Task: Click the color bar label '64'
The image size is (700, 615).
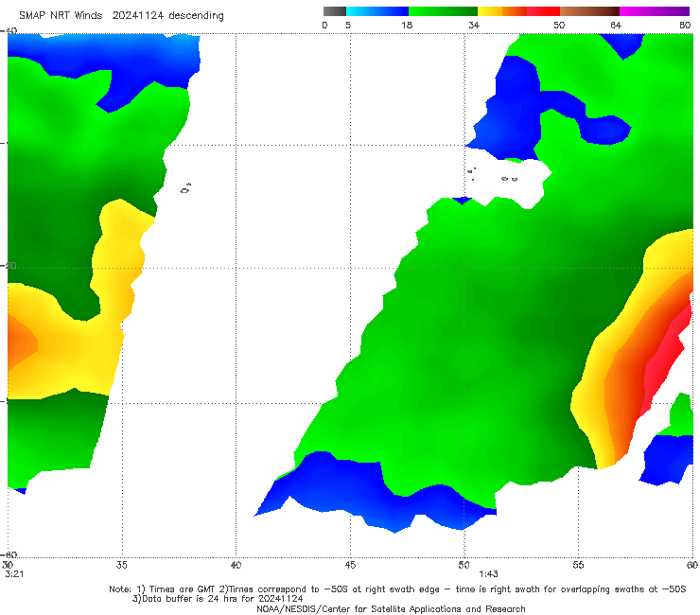Action: point(616,26)
